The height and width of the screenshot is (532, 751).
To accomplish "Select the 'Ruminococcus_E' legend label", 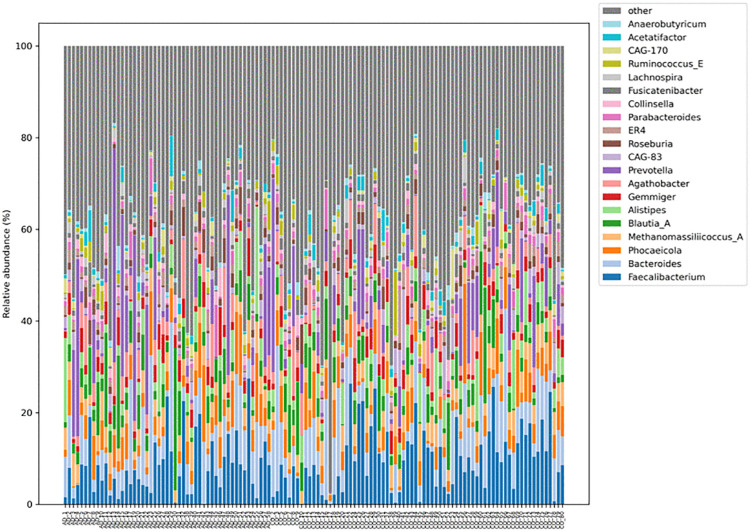I will tap(665, 64).
